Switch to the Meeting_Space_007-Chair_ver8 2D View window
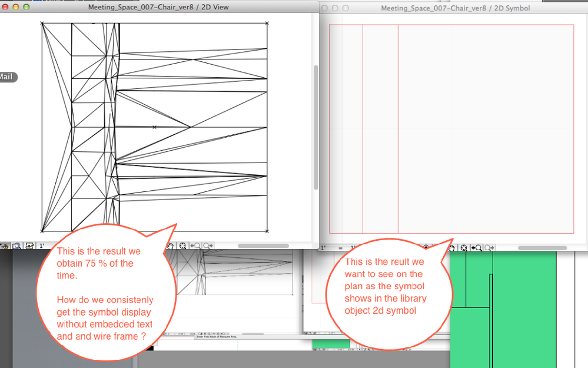Screen dimensions: 588x368 (159, 6)
